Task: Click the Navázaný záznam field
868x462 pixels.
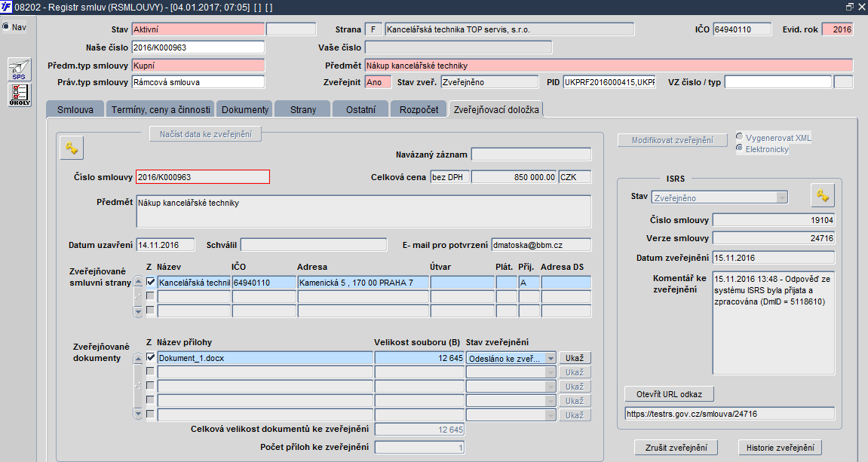Action: click(x=532, y=155)
